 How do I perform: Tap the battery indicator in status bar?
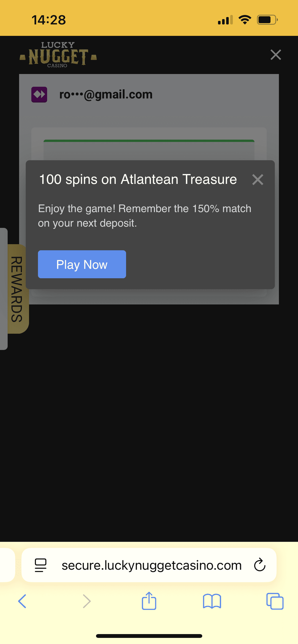tap(267, 20)
